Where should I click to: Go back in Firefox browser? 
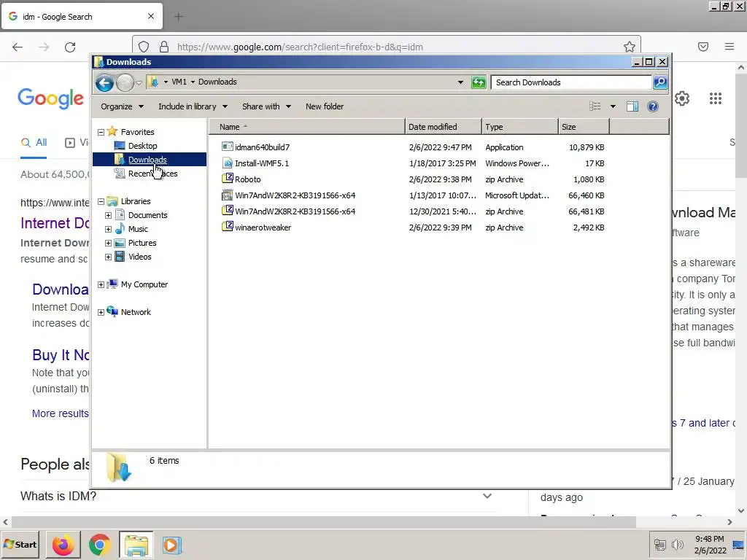click(18, 47)
